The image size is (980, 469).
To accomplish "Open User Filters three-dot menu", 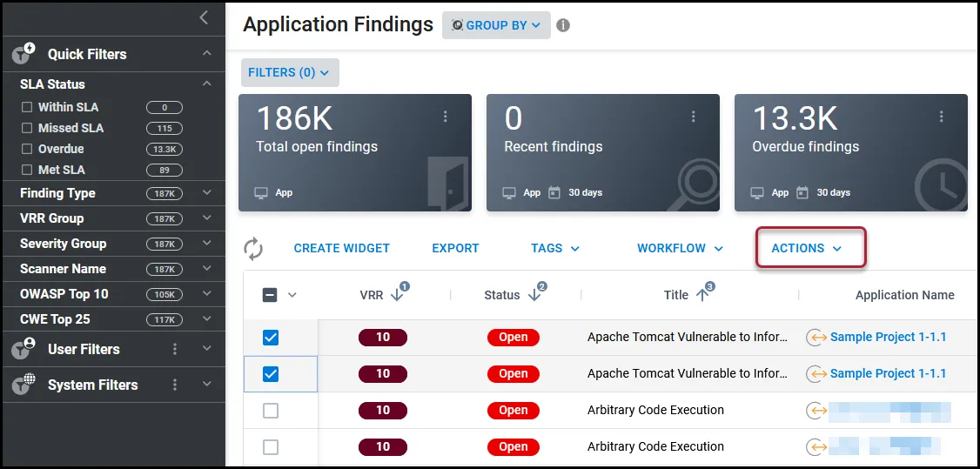I will pyautogui.click(x=175, y=348).
